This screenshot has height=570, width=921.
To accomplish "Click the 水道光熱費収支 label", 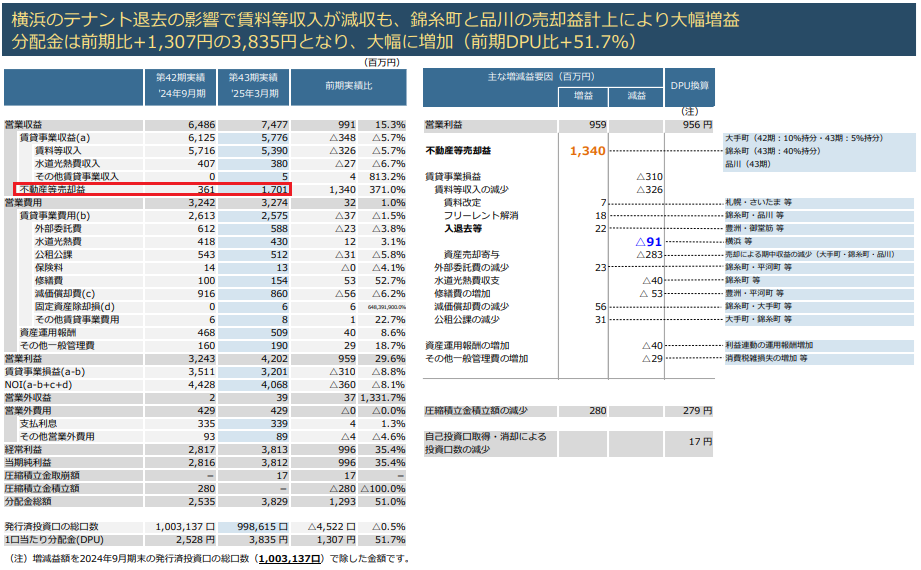I will pyautogui.click(x=467, y=280).
